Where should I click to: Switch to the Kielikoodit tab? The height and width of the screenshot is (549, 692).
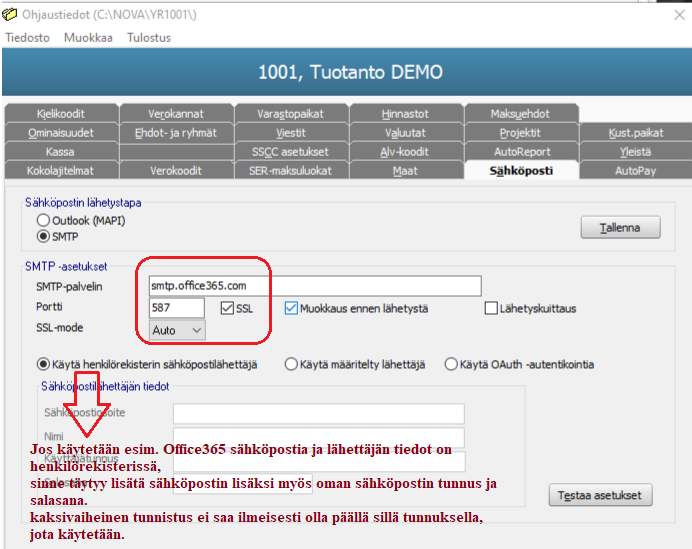point(61,114)
